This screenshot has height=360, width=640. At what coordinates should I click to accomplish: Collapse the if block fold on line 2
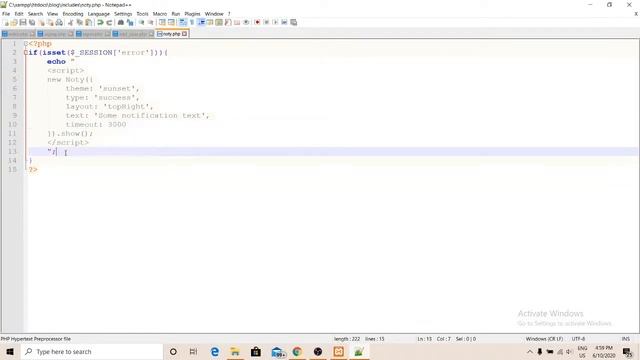[26, 53]
